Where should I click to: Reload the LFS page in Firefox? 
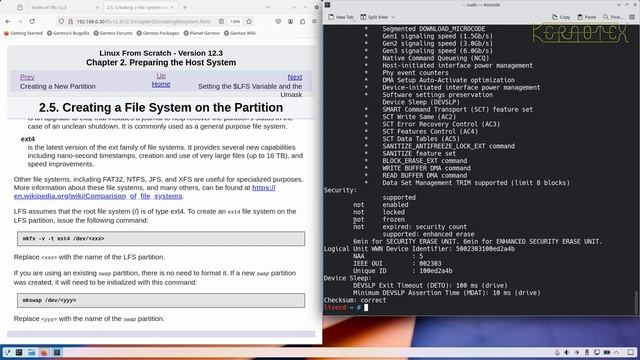tap(32, 21)
